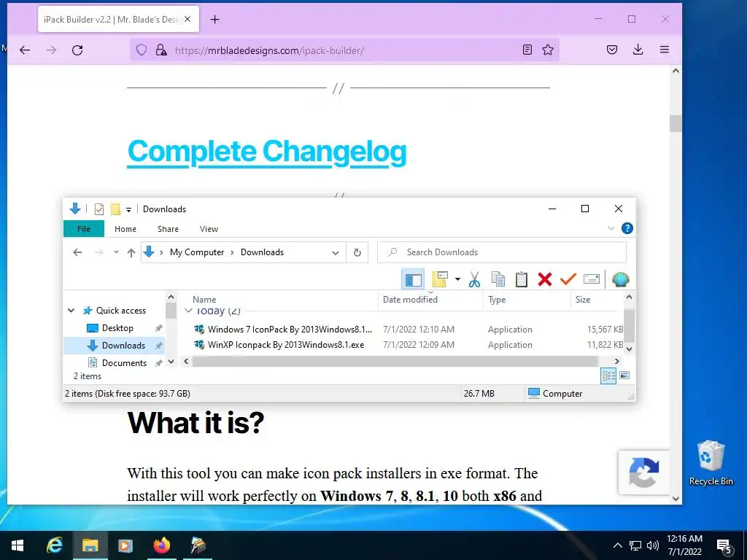
Task: Click the Copy icon in Explorer toolbar
Action: pos(498,279)
